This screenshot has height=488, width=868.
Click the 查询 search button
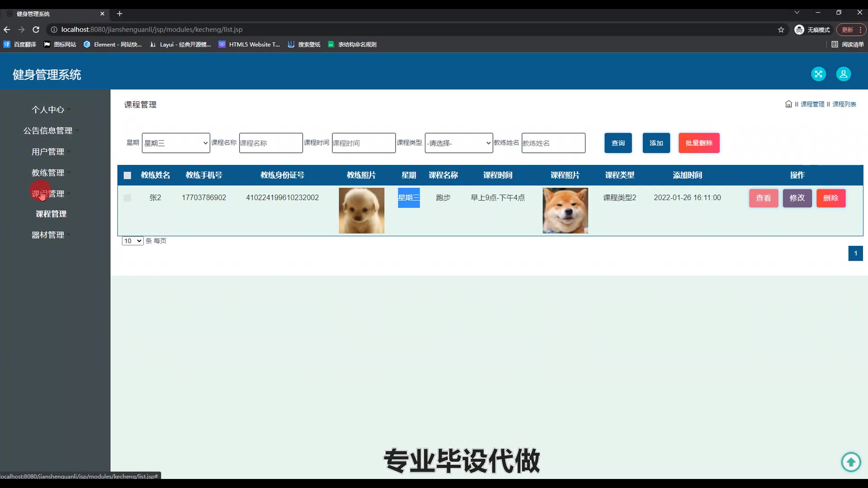click(x=618, y=143)
